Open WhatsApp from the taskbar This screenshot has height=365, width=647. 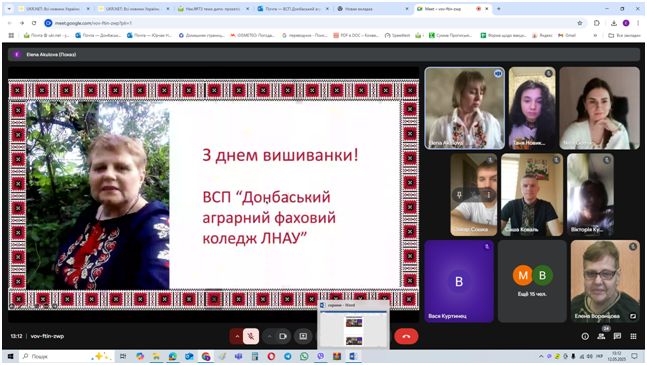pos(304,356)
